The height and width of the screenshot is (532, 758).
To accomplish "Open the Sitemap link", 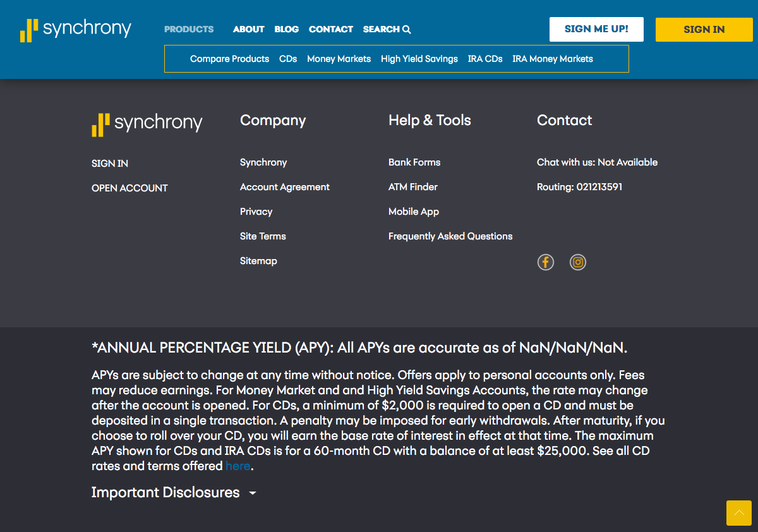I will [258, 261].
